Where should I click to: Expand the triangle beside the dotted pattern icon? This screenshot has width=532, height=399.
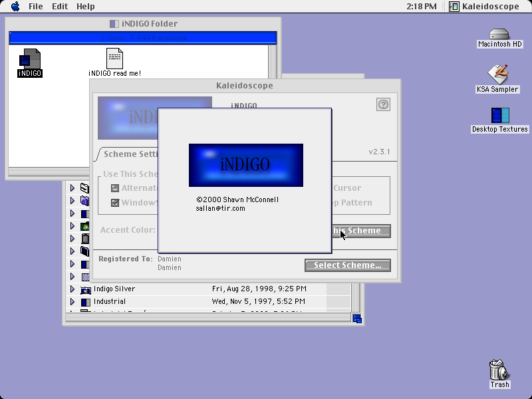(x=72, y=277)
